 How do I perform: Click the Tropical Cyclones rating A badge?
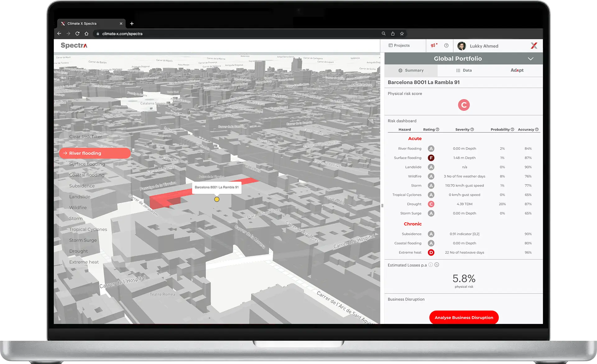click(431, 195)
